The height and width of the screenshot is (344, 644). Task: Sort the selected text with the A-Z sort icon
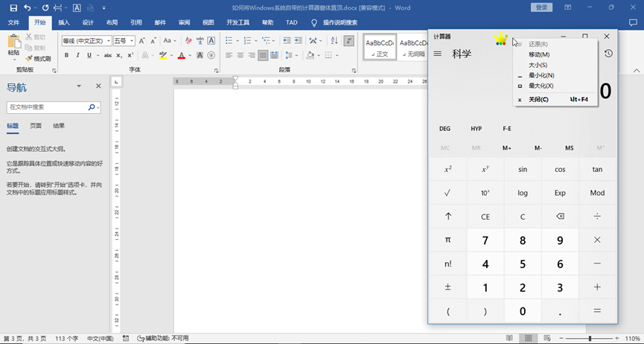(334, 41)
